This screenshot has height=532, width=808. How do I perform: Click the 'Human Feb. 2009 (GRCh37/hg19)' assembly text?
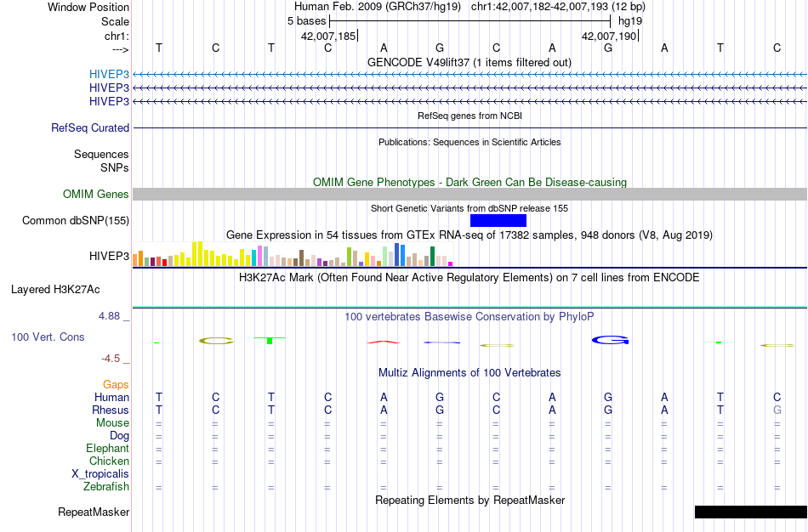point(377,7)
